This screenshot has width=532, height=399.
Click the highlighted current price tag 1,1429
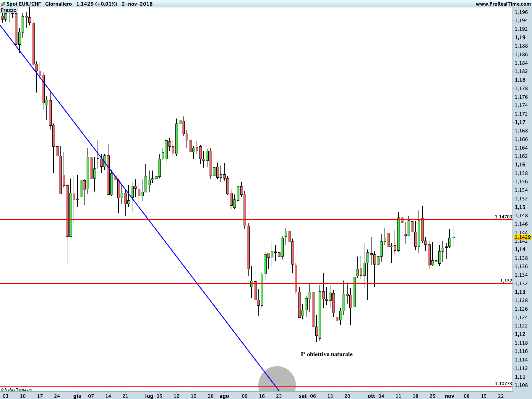click(x=523, y=237)
